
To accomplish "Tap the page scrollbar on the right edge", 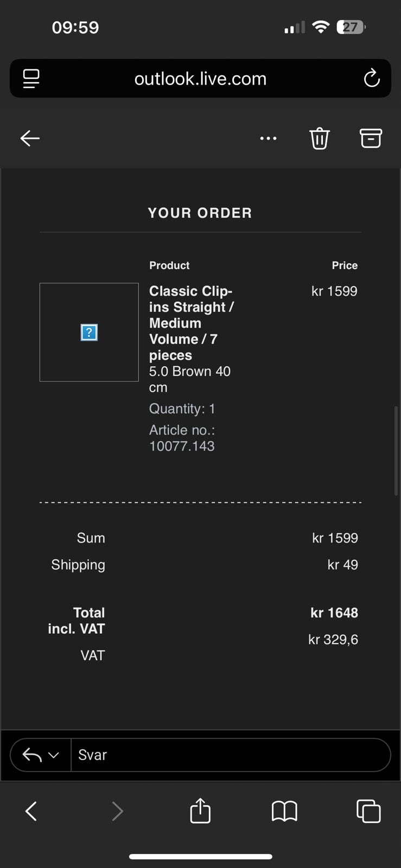I will (x=396, y=450).
